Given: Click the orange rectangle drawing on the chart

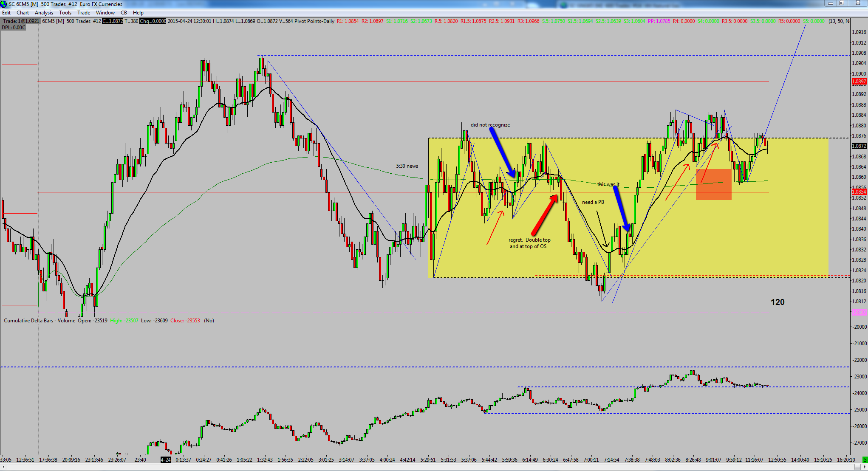Looking at the screenshot, I should tap(714, 184).
